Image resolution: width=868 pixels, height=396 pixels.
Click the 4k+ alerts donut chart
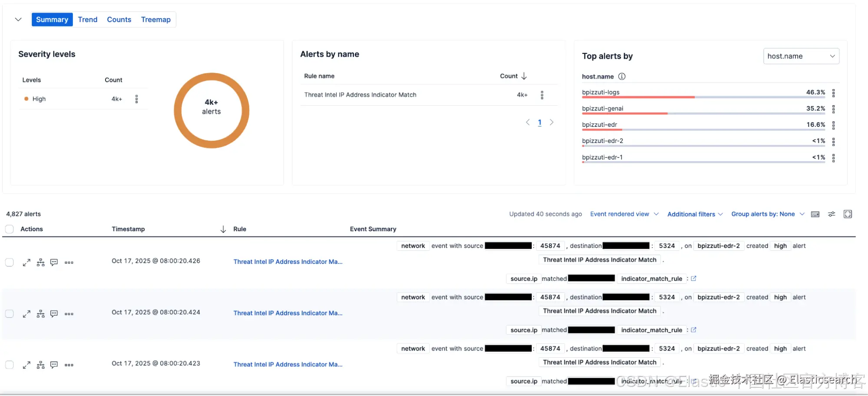(211, 110)
